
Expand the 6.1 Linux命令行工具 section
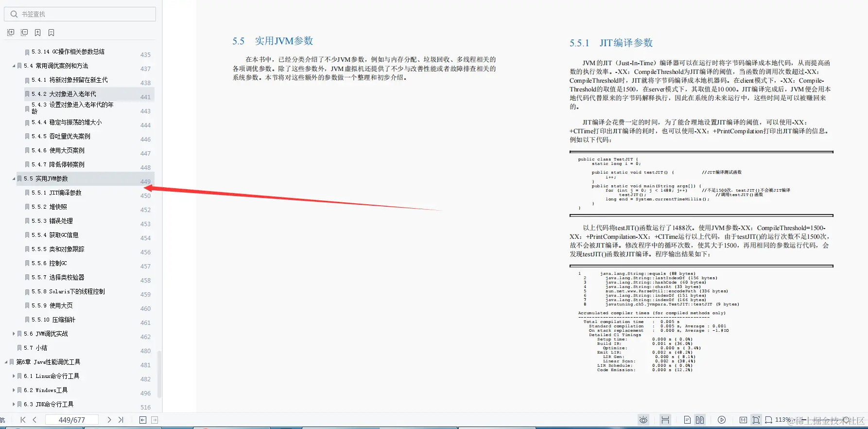click(14, 376)
